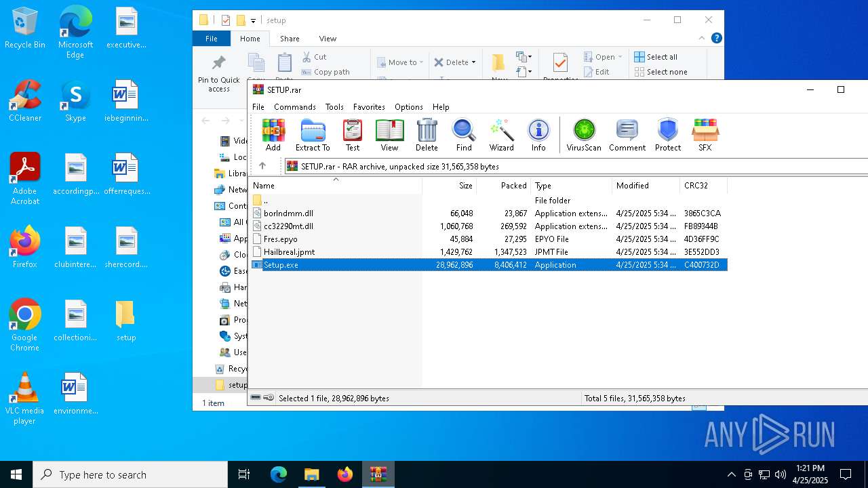Screen dimensions: 868x488
Task: Run the Test archive tool
Action: click(353, 135)
